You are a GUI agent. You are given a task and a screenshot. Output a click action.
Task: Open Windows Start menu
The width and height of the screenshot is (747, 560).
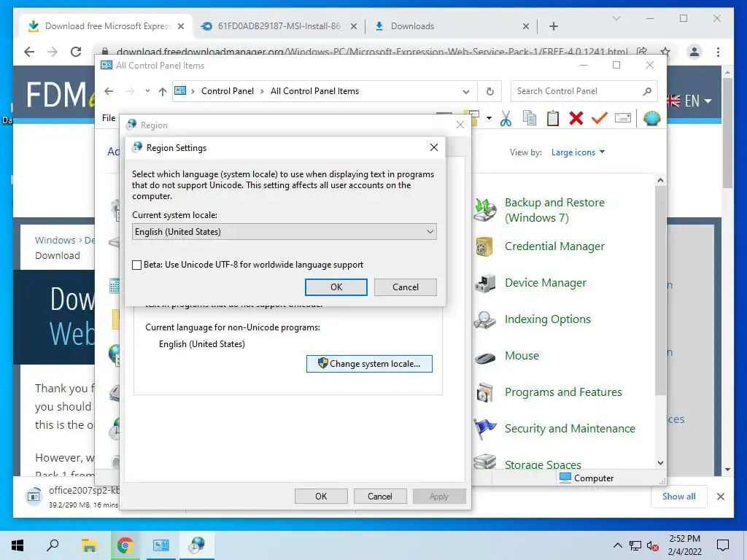pos(18,545)
